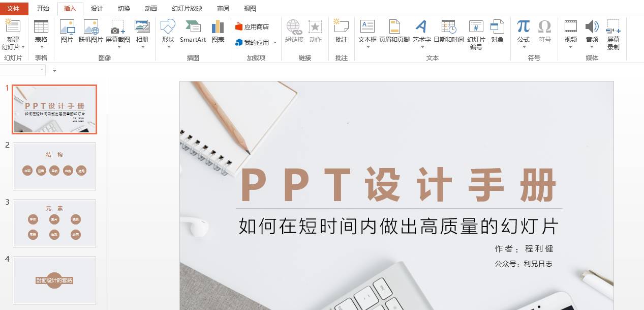Insert 幻灯片编号 slide number

(x=476, y=26)
